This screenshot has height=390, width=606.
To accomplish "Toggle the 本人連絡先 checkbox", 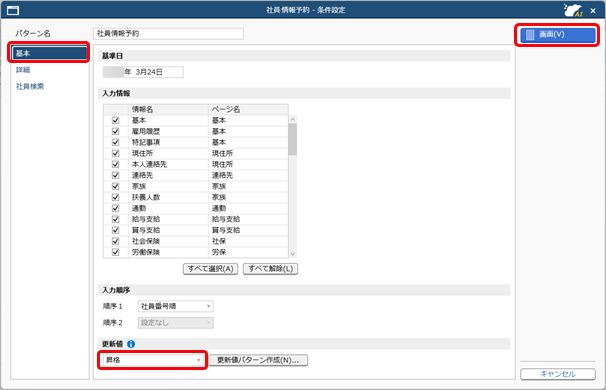I will click(x=115, y=164).
